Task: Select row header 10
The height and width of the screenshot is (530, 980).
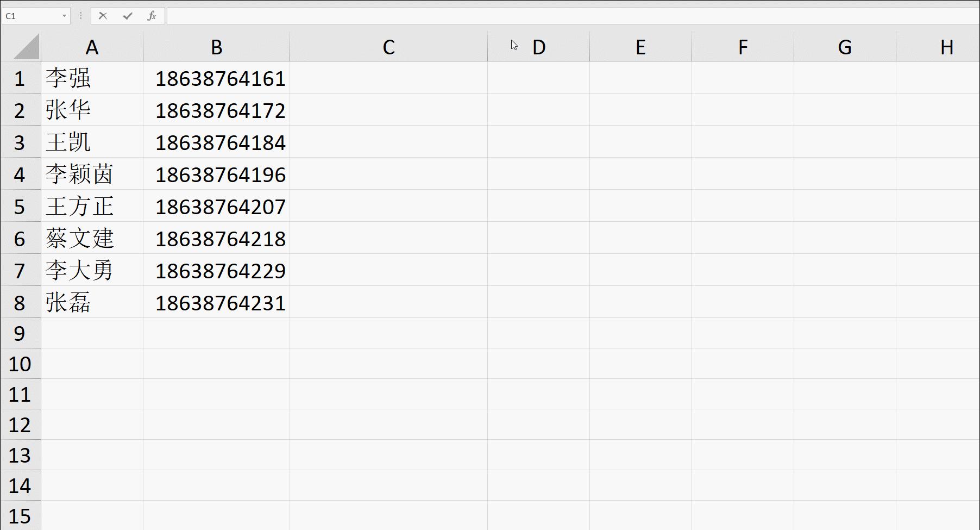Action: click(20, 364)
